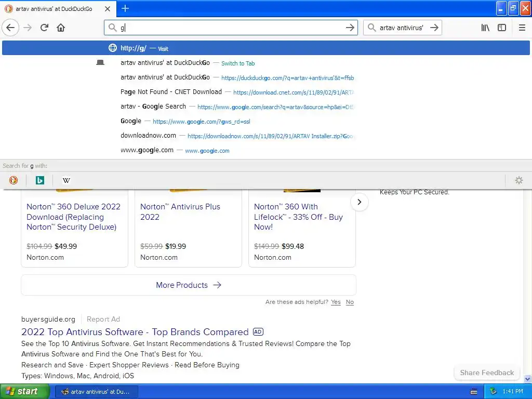The width and height of the screenshot is (532, 399).
Task: Click the magnifier icon in the address bar
Action: click(112, 28)
